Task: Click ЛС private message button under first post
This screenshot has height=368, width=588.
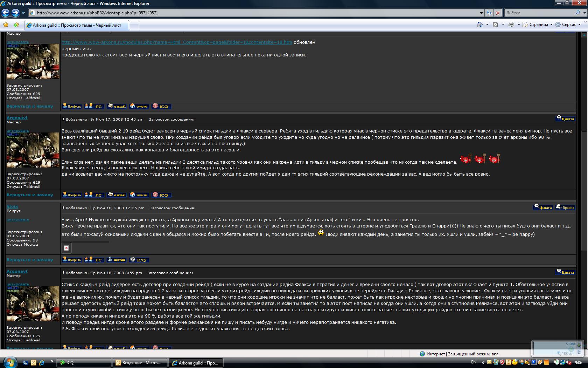Action: pyautogui.click(x=94, y=106)
